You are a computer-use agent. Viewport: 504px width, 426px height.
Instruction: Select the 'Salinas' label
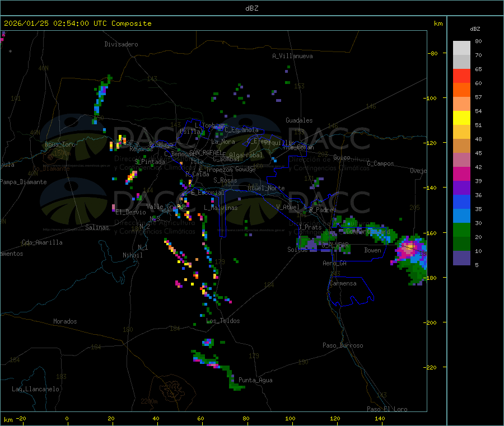coord(97,227)
